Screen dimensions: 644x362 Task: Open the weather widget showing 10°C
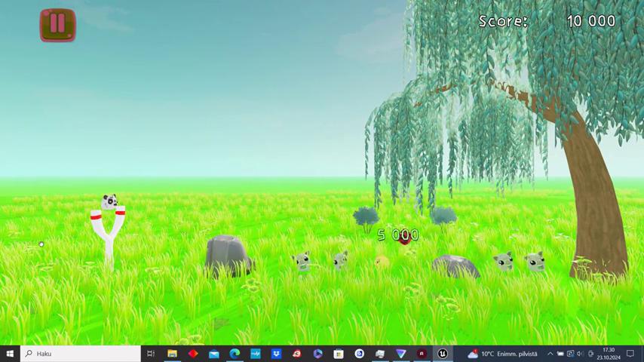(502, 353)
